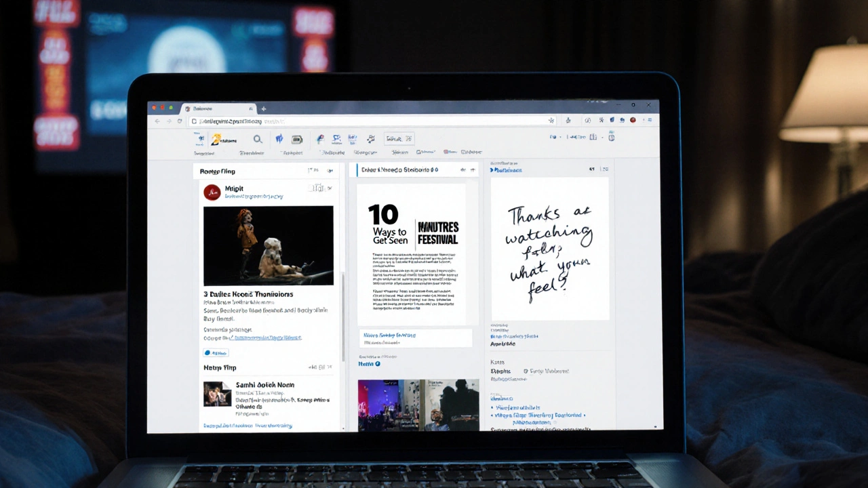Screen dimensions: 868x488
Task: Open the puppet video thumbnail in the feed
Action: point(269,245)
